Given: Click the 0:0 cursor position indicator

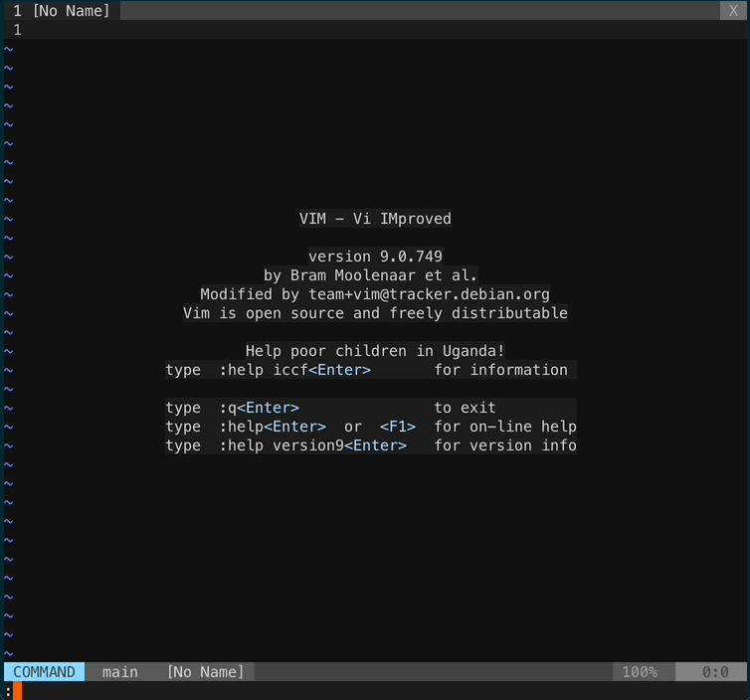Looking at the screenshot, I should 715,672.
